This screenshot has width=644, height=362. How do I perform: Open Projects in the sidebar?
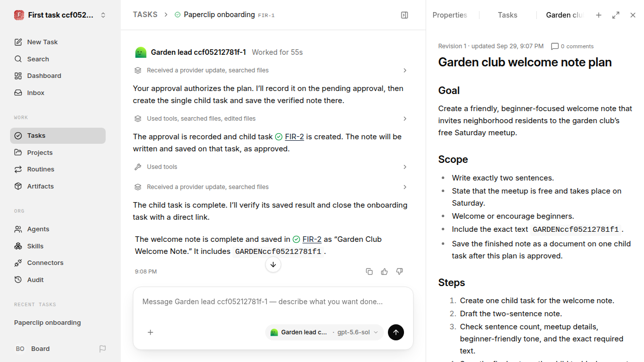tap(58, 152)
